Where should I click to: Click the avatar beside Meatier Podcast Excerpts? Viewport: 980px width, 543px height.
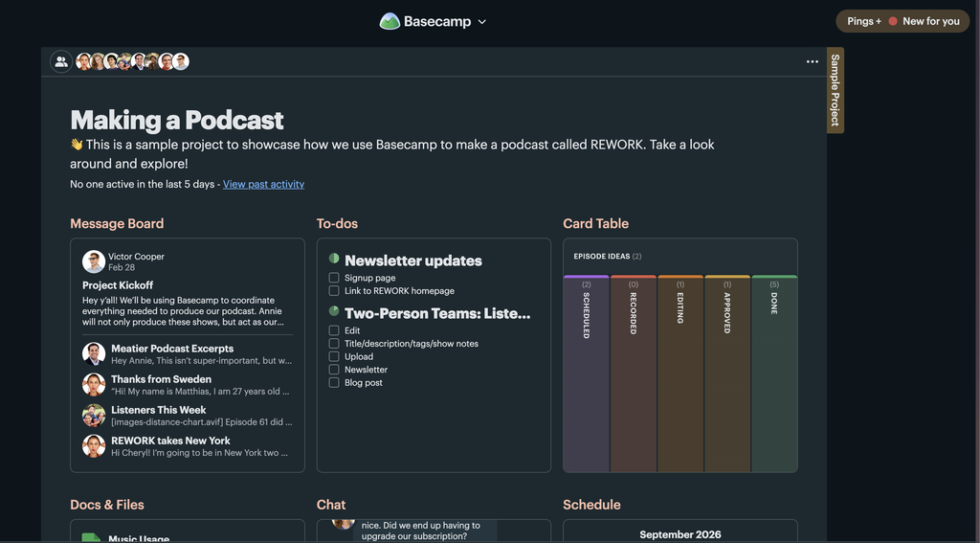coord(94,353)
